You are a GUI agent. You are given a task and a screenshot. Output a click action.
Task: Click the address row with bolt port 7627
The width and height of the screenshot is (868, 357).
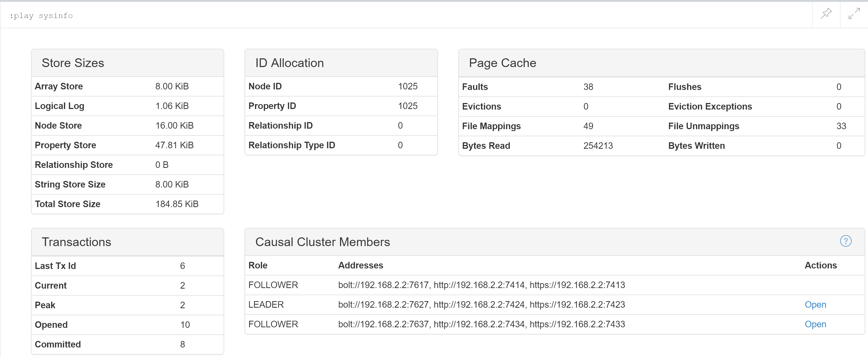482,304
